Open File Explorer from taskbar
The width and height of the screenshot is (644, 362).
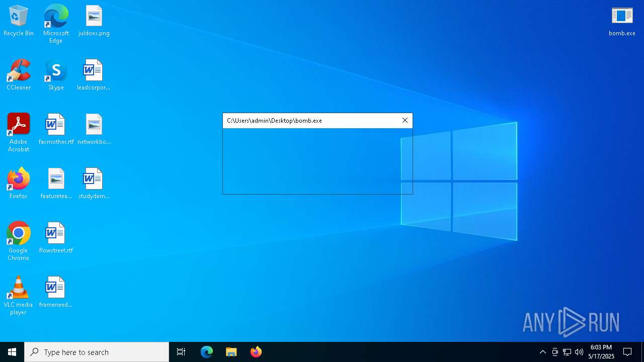coord(231,352)
